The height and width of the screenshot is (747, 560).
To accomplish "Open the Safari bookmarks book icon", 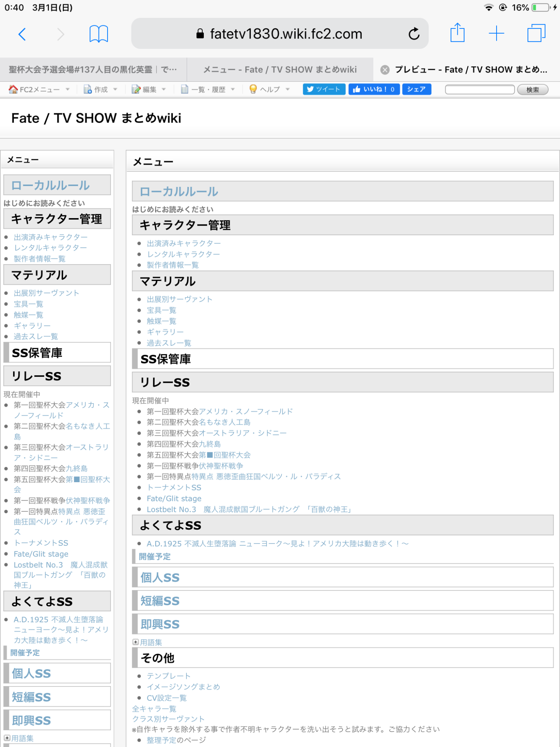I will (x=99, y=34).
